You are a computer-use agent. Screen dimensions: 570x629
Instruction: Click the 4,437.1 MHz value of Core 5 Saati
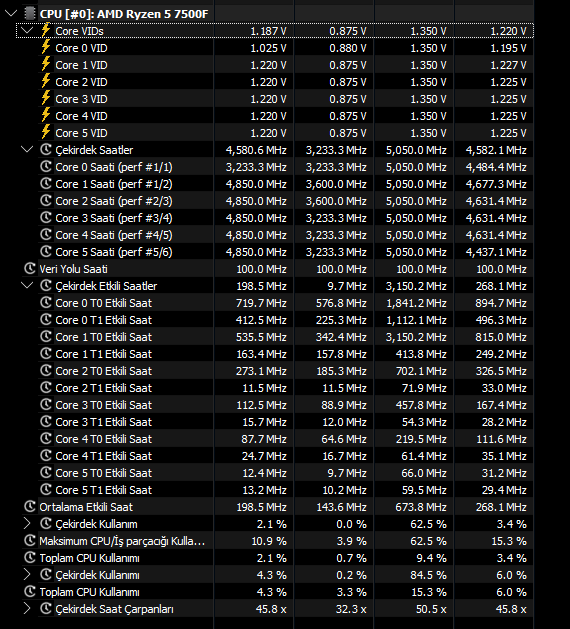(496, 252)
